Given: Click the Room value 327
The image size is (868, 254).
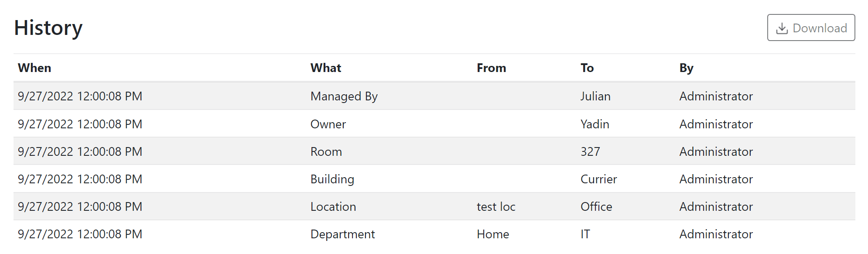Looking at the screenshot, I should (x=591, y=151).
